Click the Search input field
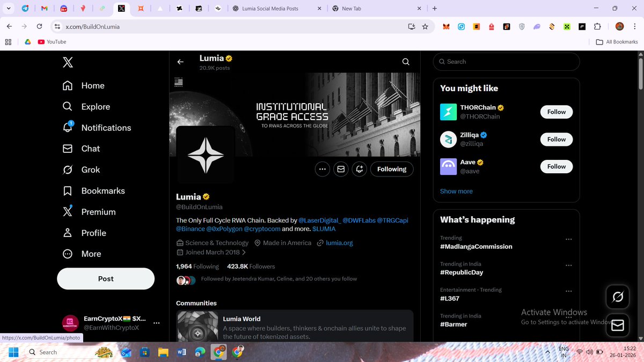The image size is (644, 362). pyautogui.click(x=506, y=61)
